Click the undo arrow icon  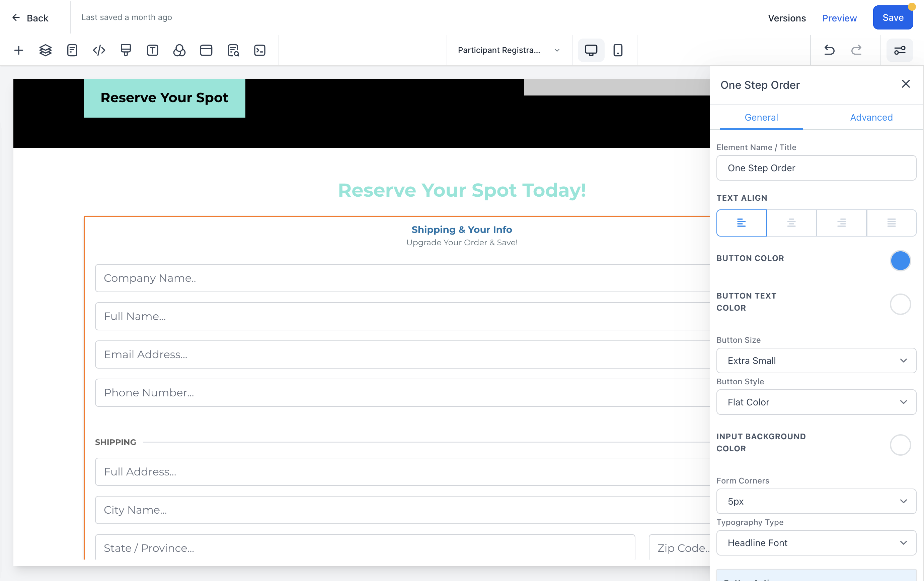pos(829,50)
